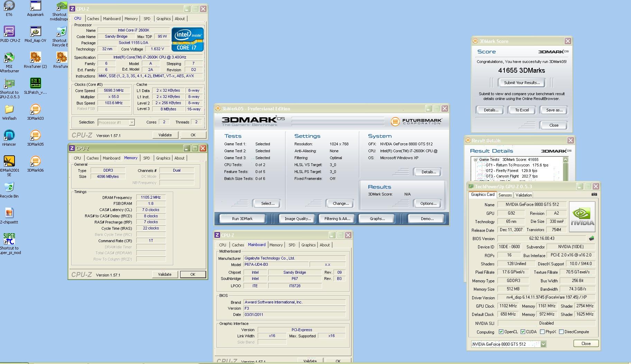The image size is (631, 364).
Task: Click Close button in GPU-Z window
Action: (x=586, y=344)
